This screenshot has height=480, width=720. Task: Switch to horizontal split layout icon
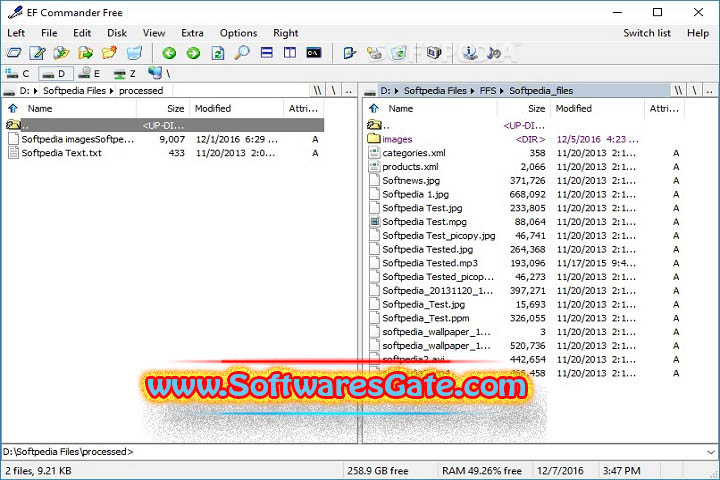coord(266,53)
